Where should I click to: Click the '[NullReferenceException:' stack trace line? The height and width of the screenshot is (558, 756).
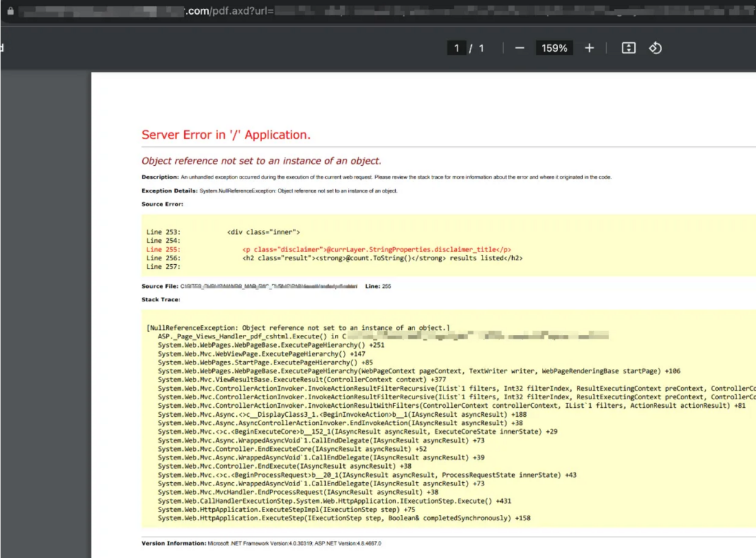click(298, 328)
